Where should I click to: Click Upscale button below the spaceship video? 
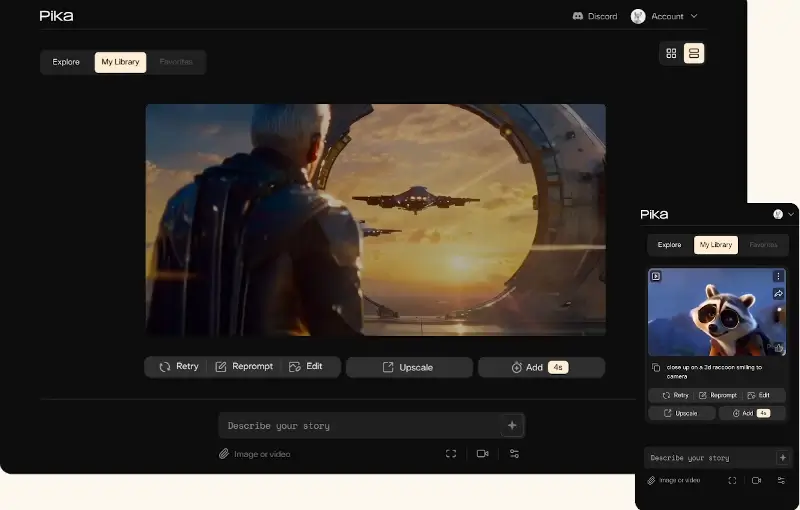pos(409,367)
